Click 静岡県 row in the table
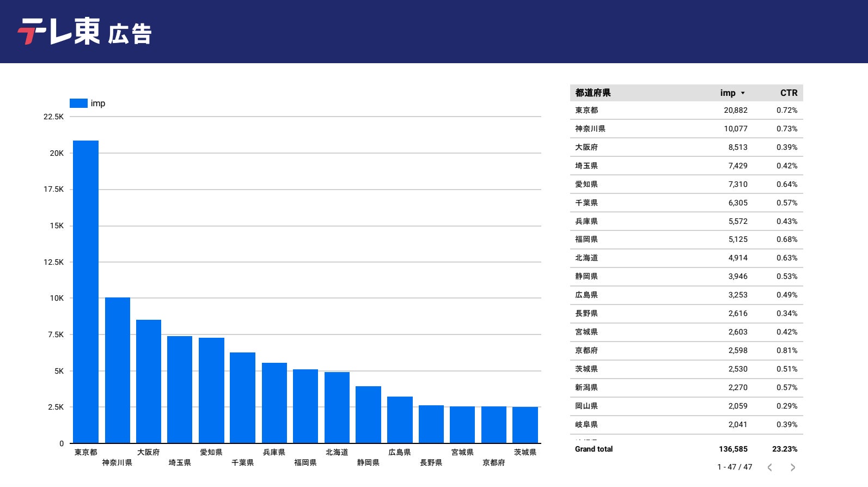868x487 pixels. click(686, 276)
